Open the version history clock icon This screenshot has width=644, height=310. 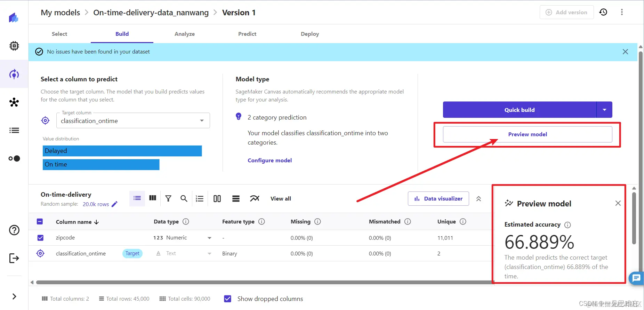point(603,12)
